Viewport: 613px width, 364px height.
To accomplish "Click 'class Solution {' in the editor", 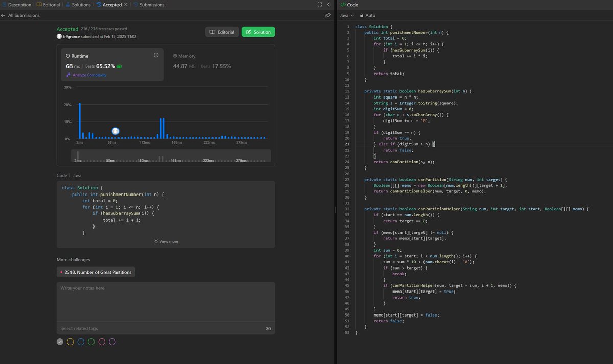I will 374,26.
